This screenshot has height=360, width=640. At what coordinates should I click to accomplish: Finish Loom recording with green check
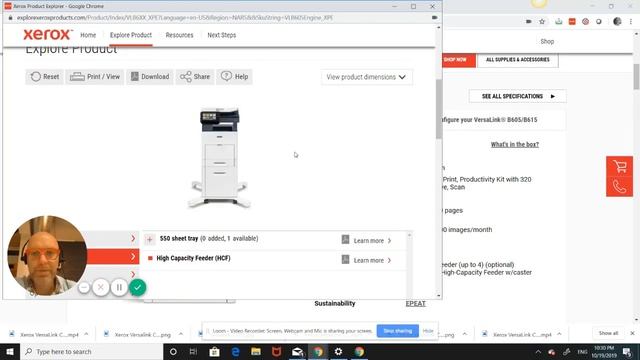click(138, 287)
